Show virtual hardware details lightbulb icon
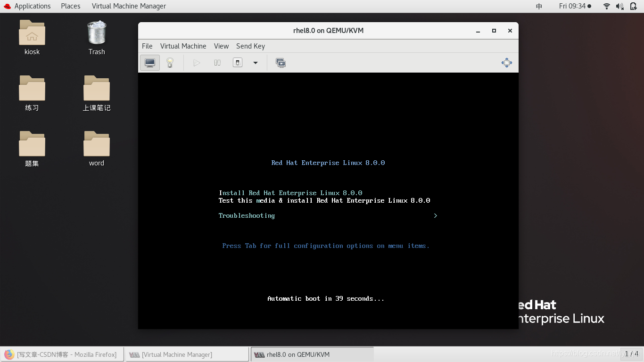Screen dimensions: 644x362 tap(170, 63)
